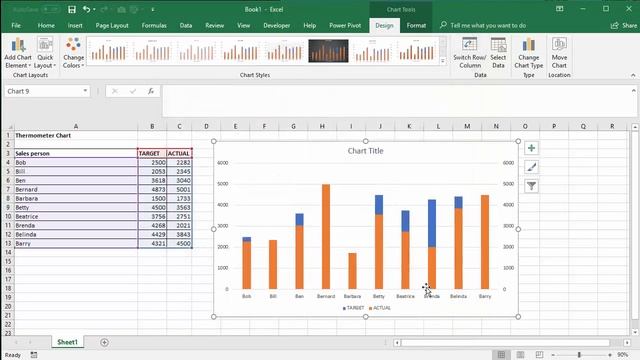640x360 pixels.
Task: Select the ACTUAL header cell
Action: [x=179, y=153]
